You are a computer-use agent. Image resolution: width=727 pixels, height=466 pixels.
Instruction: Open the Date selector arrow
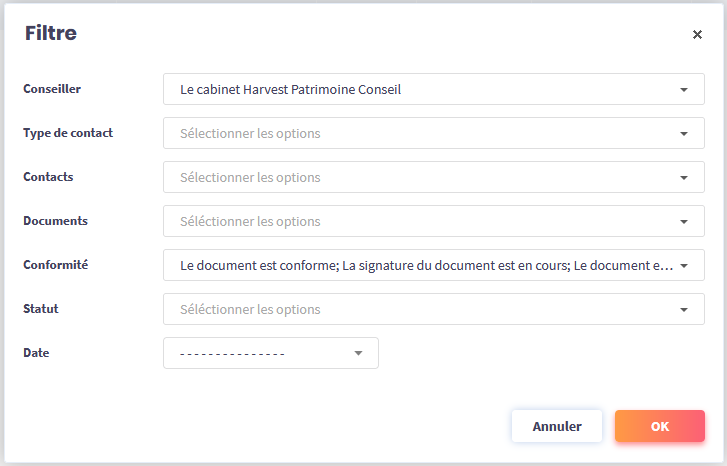tap(358, 354)
